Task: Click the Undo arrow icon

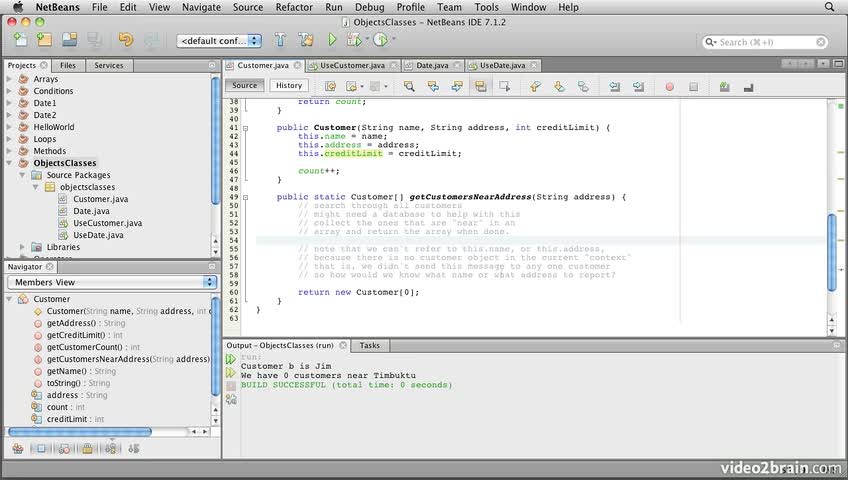Action: pyautogui.click(x=125, y=40)
